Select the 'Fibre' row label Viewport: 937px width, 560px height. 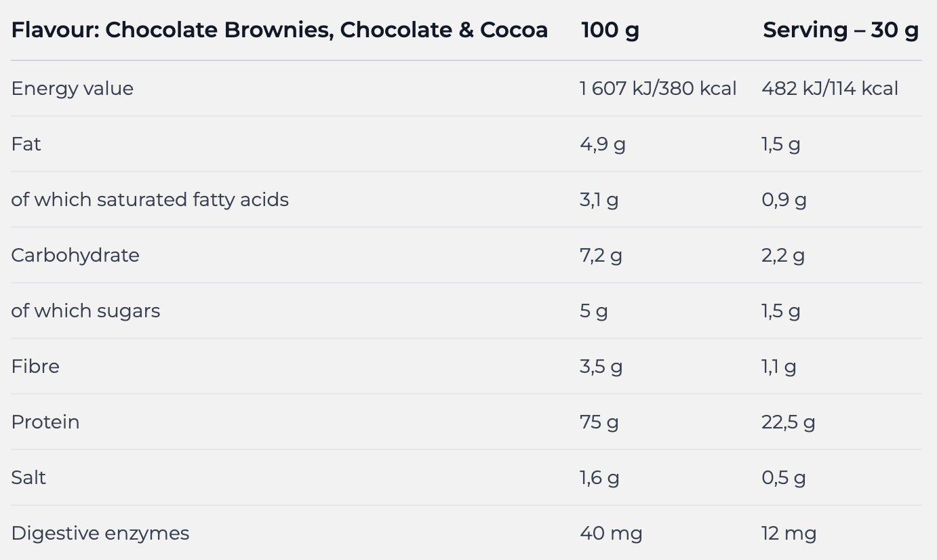[35, 366]
